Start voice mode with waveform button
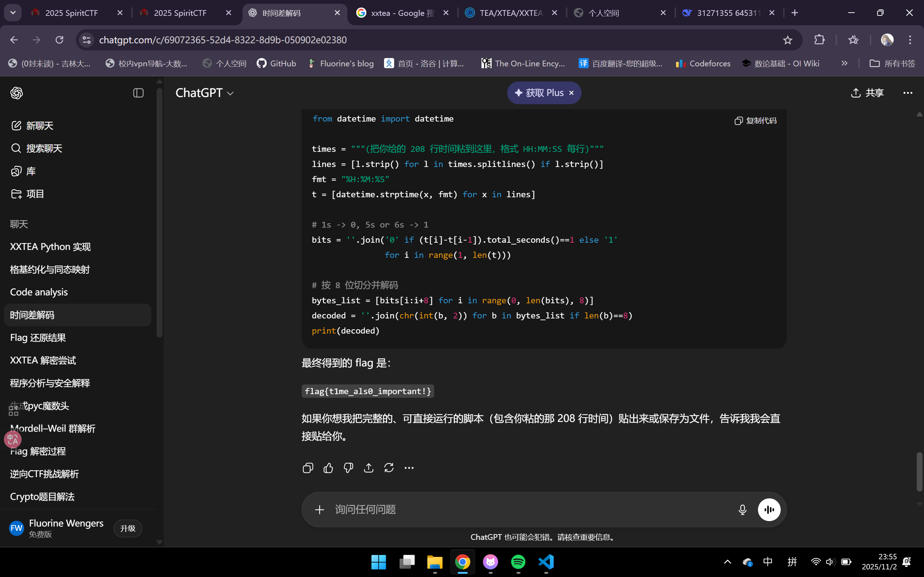This screenshot has height=577, width=924. [x=769, y=510]
